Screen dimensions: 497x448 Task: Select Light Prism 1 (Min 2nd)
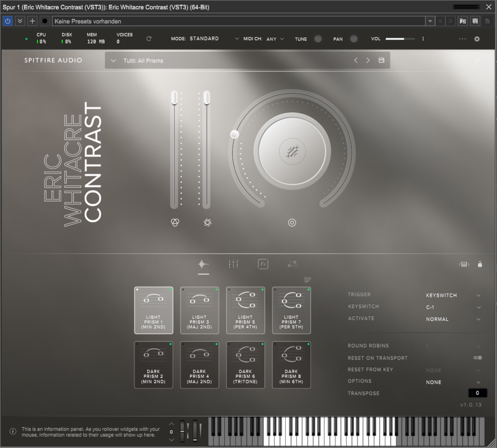click(154, 310)
